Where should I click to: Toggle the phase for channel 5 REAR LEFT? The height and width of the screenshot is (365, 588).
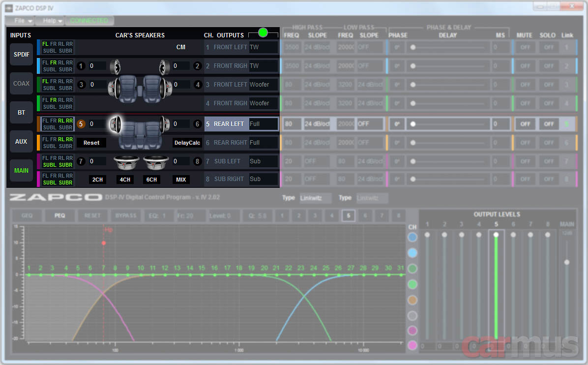(x=397, y=124)
